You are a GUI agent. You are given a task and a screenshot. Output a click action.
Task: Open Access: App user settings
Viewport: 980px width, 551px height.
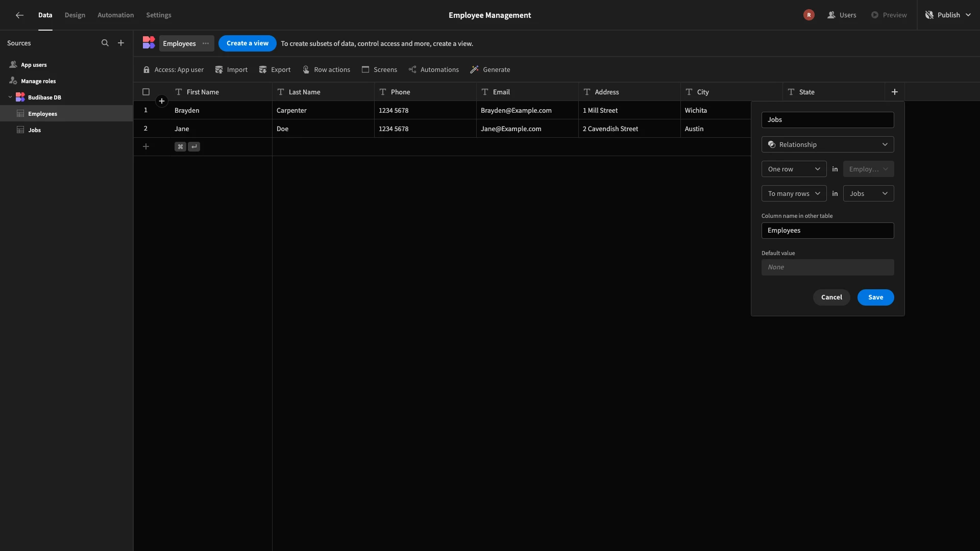pyautogui.click(x=174, y=70)
